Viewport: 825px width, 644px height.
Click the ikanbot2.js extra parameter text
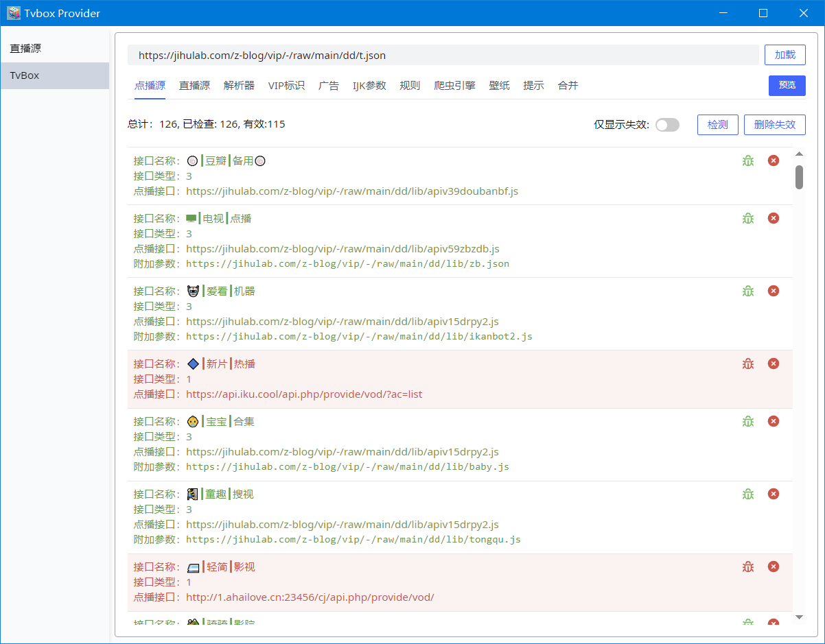click(359, 337)
